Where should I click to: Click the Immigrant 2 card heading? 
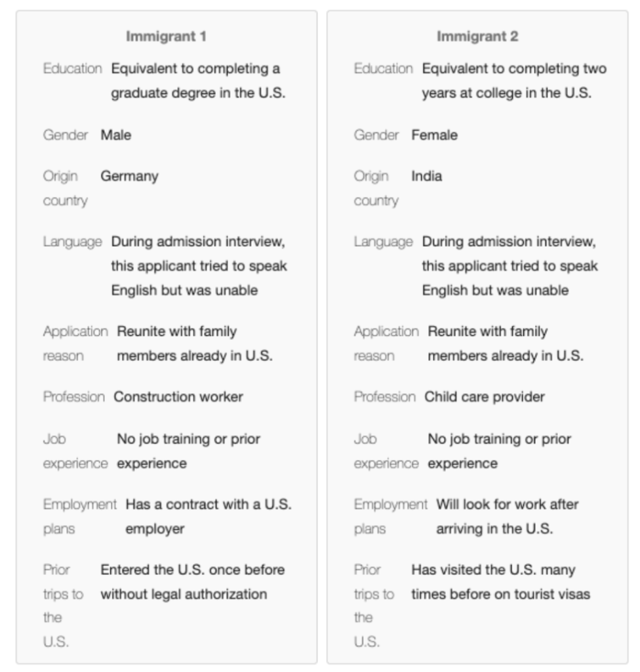click(477, 37)
